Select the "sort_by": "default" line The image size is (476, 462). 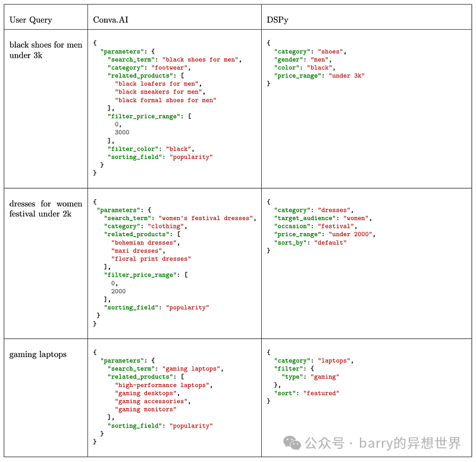[x=310, y=243]
